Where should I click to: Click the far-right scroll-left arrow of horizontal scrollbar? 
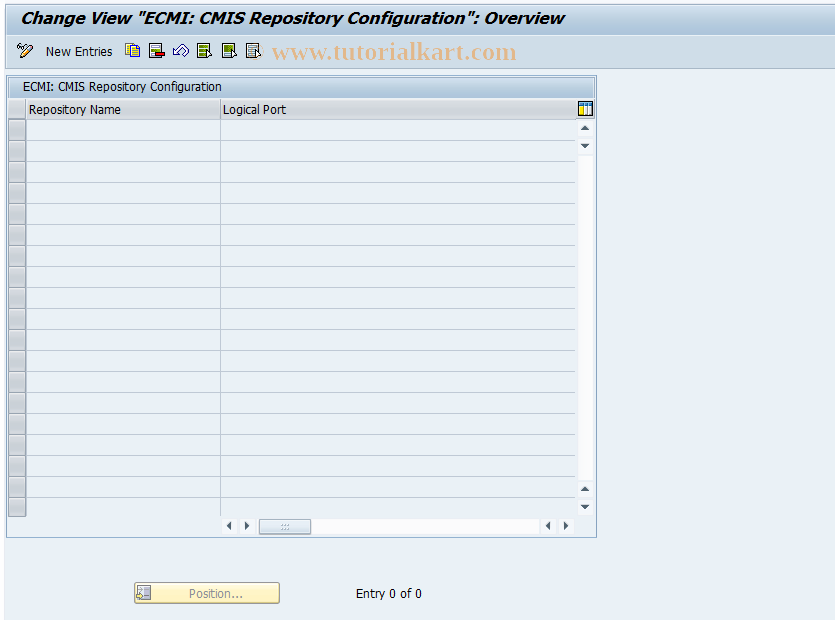tap(548, 526)
